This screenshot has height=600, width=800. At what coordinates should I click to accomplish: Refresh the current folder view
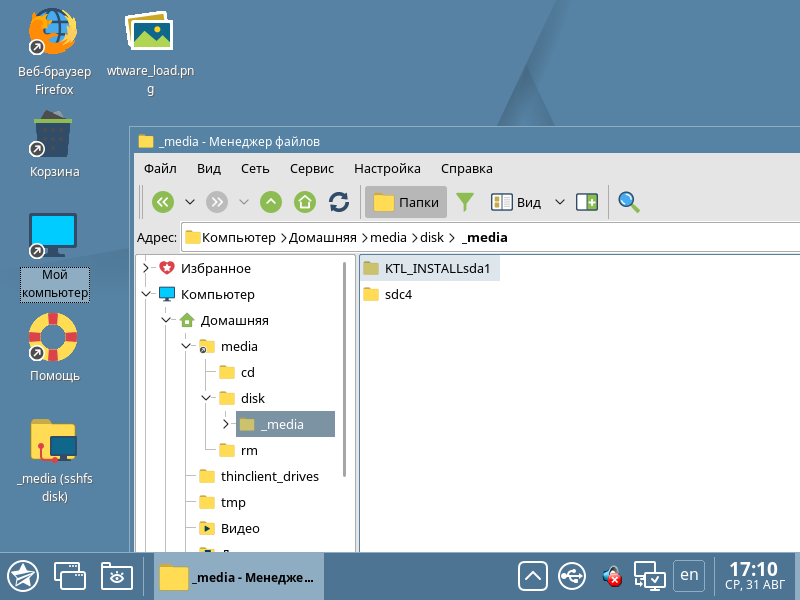click(339, 202)
